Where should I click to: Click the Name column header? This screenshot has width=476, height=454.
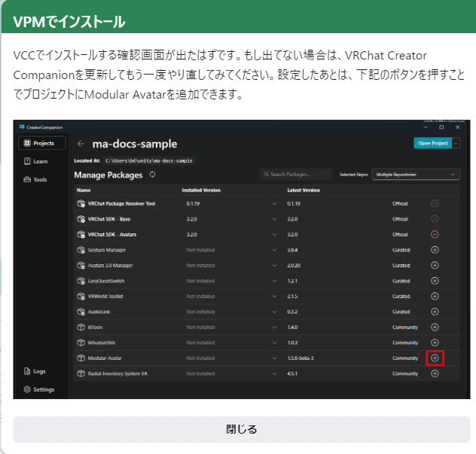click(x=84, y=190)
